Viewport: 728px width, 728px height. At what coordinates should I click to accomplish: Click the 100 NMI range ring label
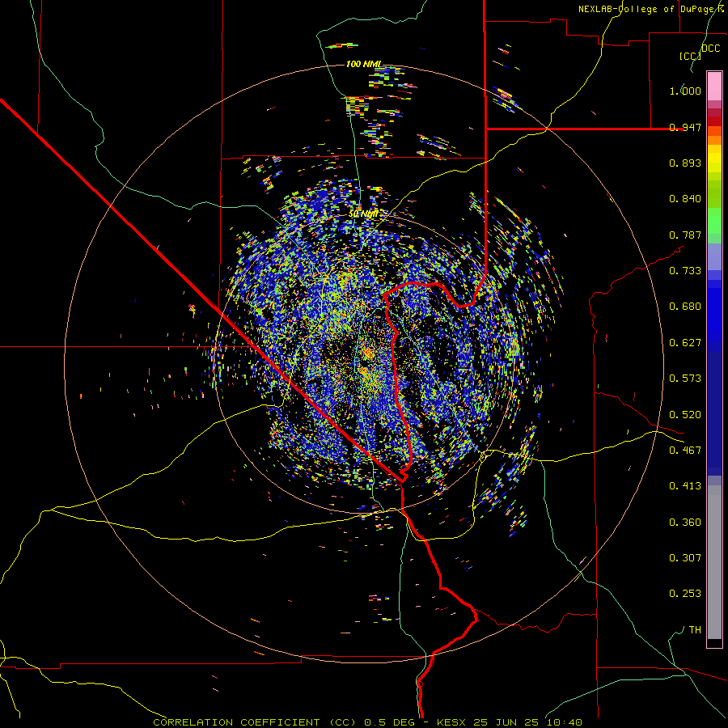pyautogui.click(x=364, y=64)
